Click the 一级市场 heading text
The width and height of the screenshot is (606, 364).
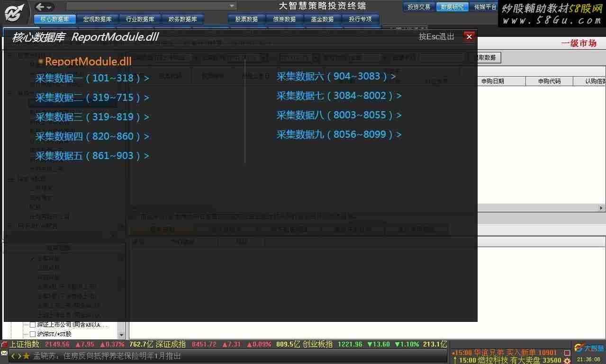click(x=579, y=43)
